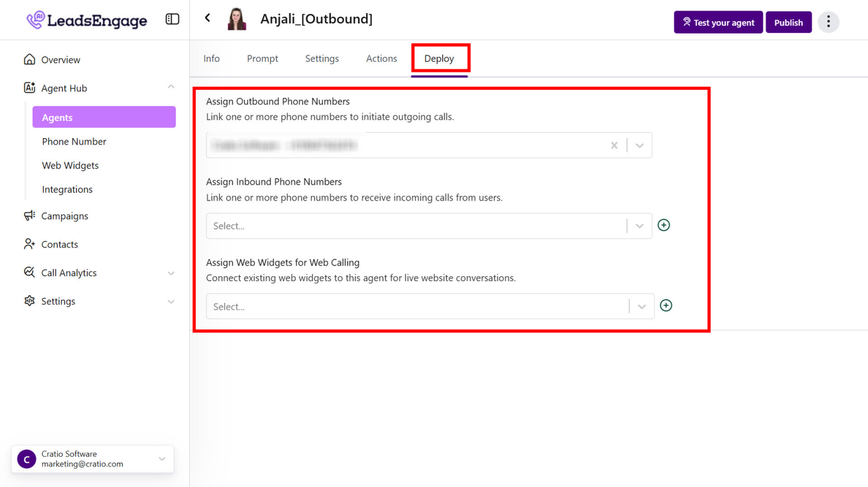Image resolution: width=868 pixels, height=487 pixels.
Task: Click the Settings gear icon in sidebar
Action: pos(29,301)
